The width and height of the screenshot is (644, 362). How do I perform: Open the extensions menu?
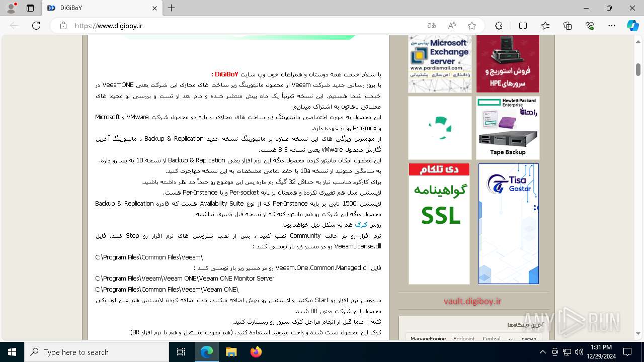(499, 26)
